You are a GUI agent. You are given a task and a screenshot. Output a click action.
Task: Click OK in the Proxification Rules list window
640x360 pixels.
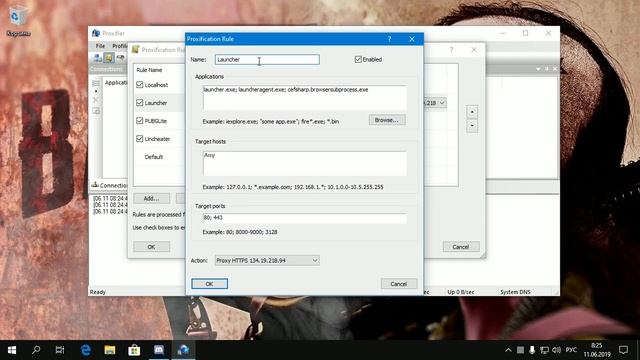151,247
